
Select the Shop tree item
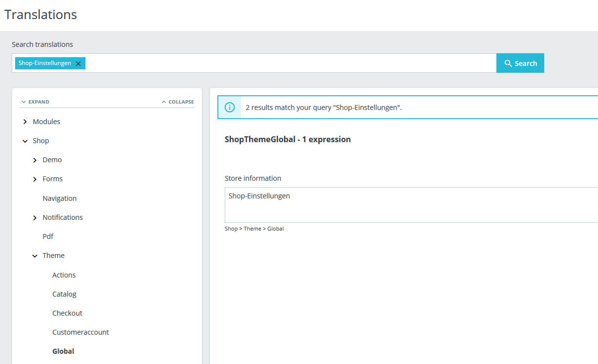pos(41,141)
